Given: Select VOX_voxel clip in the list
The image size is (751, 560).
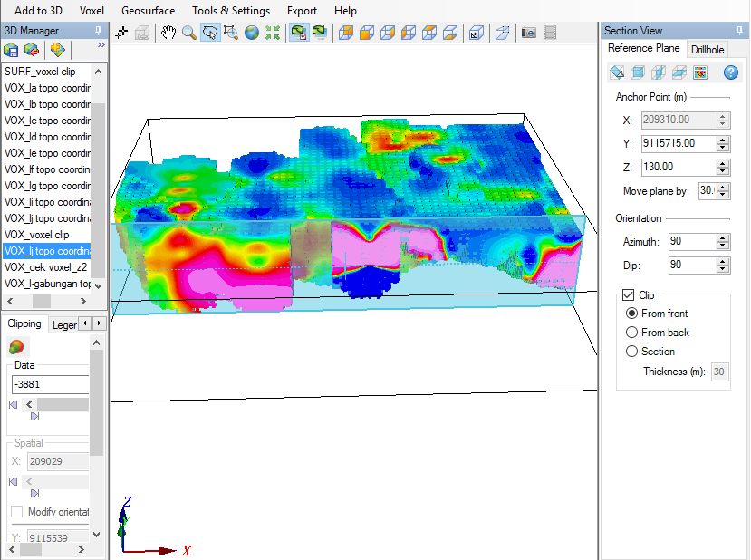Looking at the screenshot, I should pos(36,235).
